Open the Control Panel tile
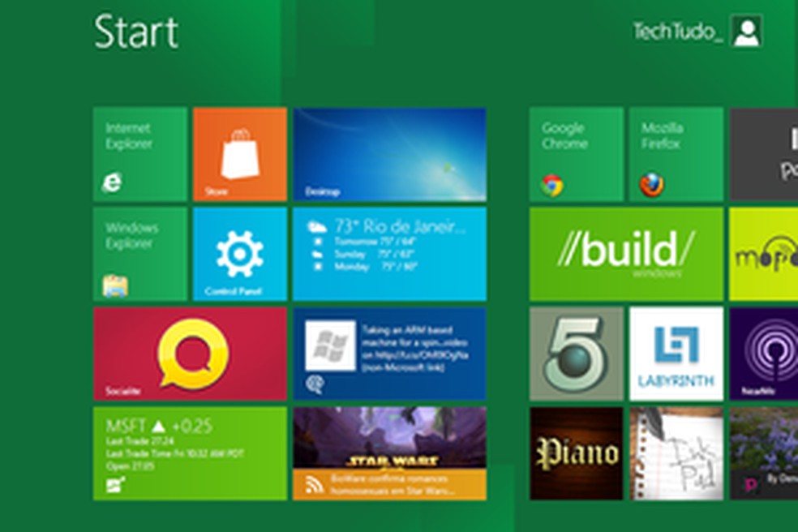Screen dimensions: 798x532 [239, 253]
